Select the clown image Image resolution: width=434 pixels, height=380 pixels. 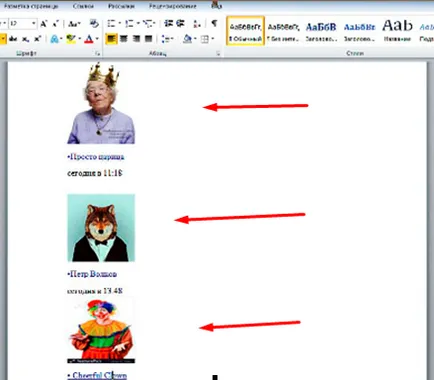pyautogui.click(x=101, y=331)
